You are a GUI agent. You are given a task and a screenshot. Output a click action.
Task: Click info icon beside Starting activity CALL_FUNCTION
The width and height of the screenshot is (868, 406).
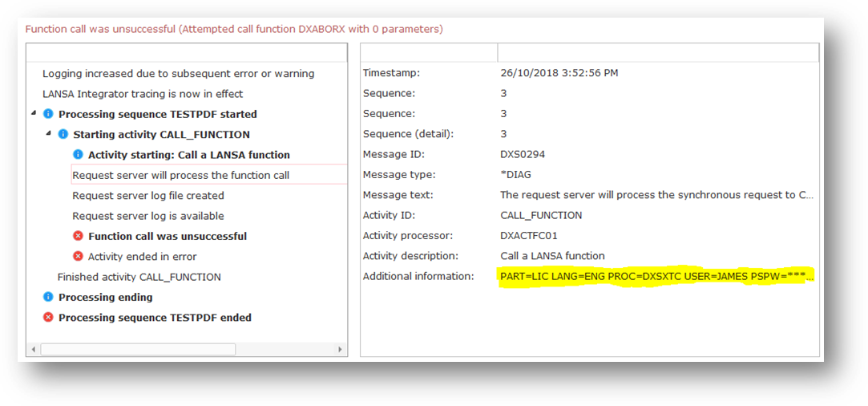pyautogui.click(x=63, y=135)
